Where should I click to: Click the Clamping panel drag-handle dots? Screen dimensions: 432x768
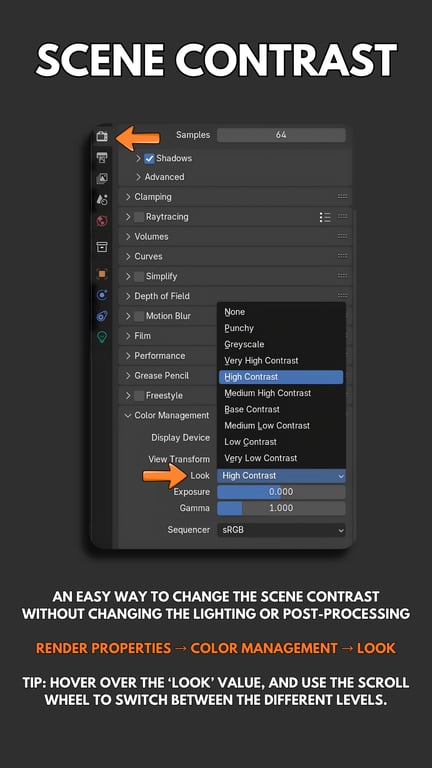342,196
